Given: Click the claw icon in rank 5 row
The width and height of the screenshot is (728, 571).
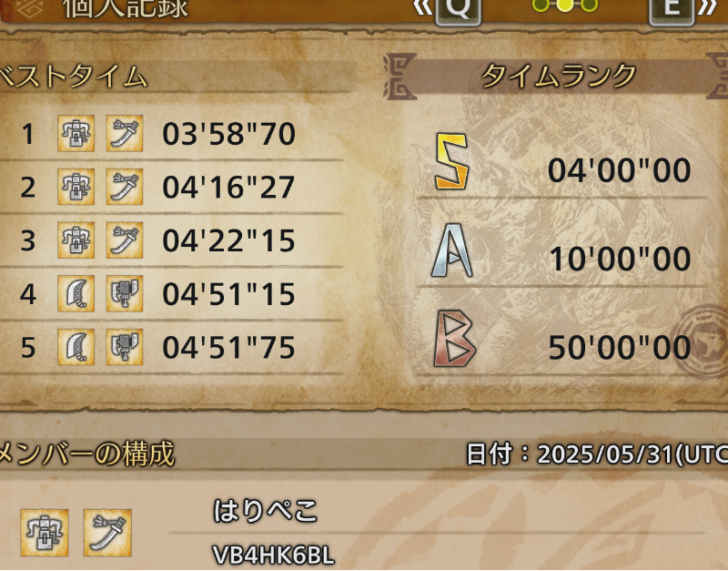Looking at the screenshot, I should [76, 347].
